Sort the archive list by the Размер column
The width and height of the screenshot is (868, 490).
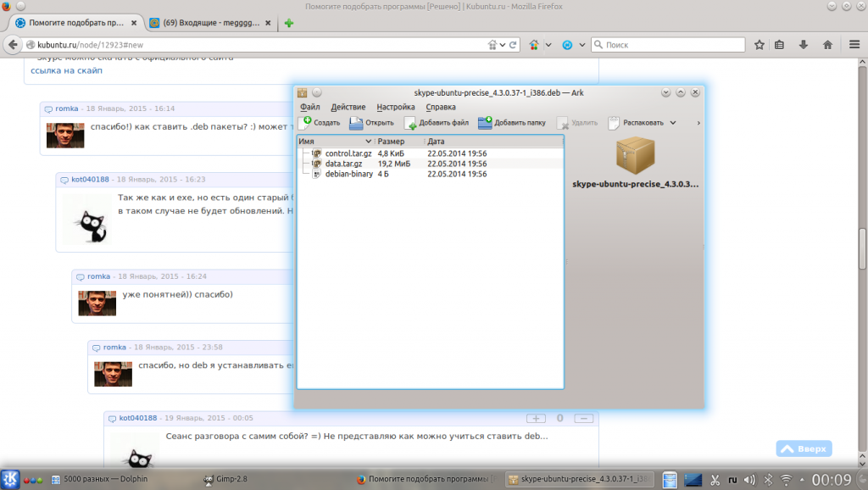point(398,142)
